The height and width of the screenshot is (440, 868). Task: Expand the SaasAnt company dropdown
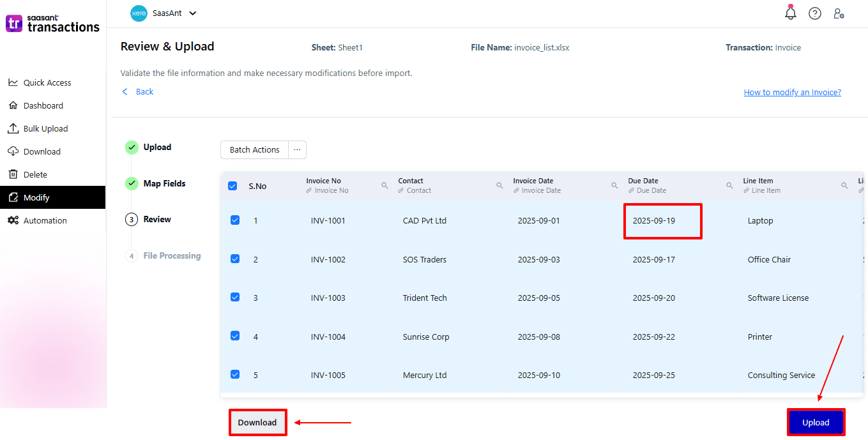[x=192, y=13]
